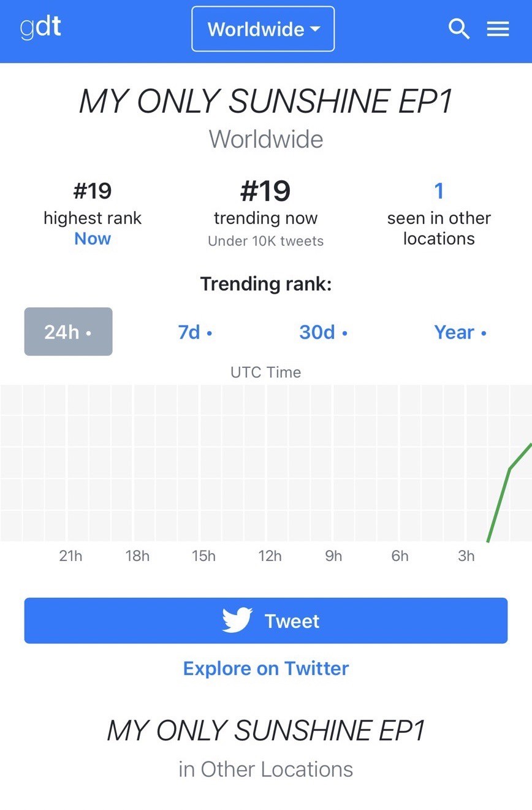Click the blue Now highest rank link
532x810 pixels.
pyautogui.click(x=93, y=239)
